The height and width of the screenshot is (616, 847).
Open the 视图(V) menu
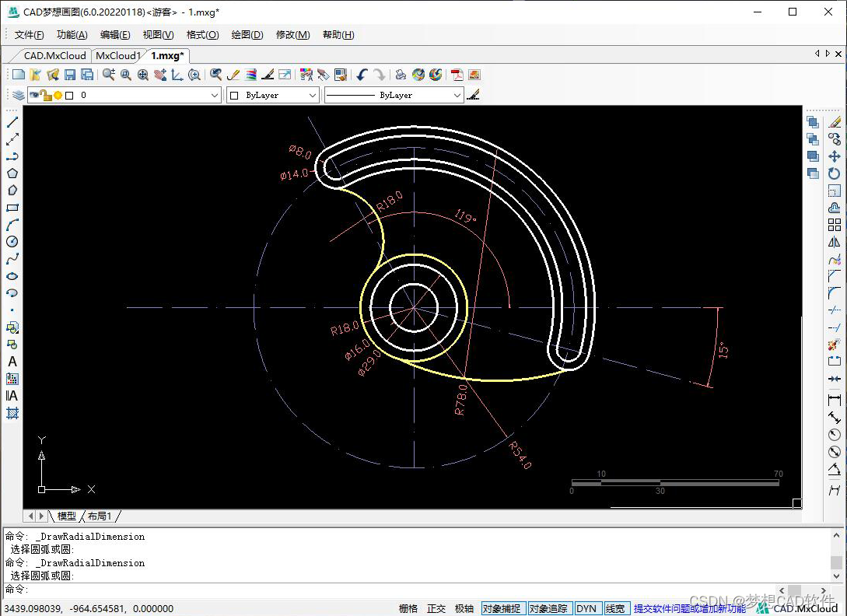[x=158, y=34]
